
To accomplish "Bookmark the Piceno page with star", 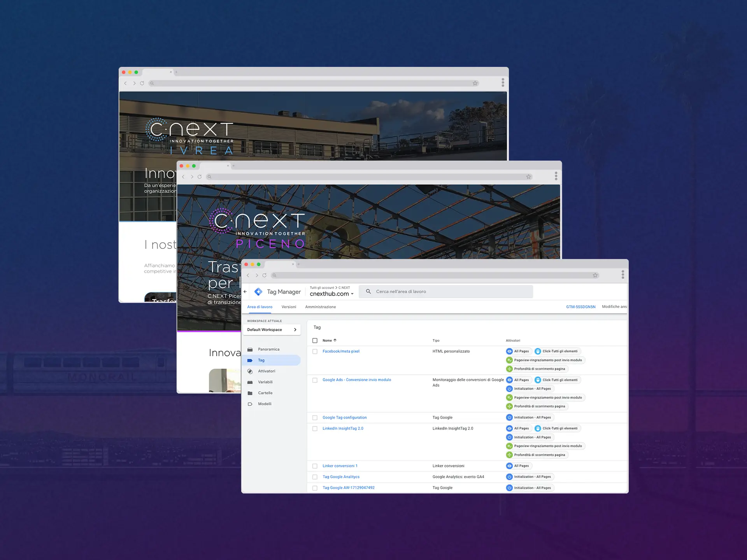I will (x=529, y=177).
